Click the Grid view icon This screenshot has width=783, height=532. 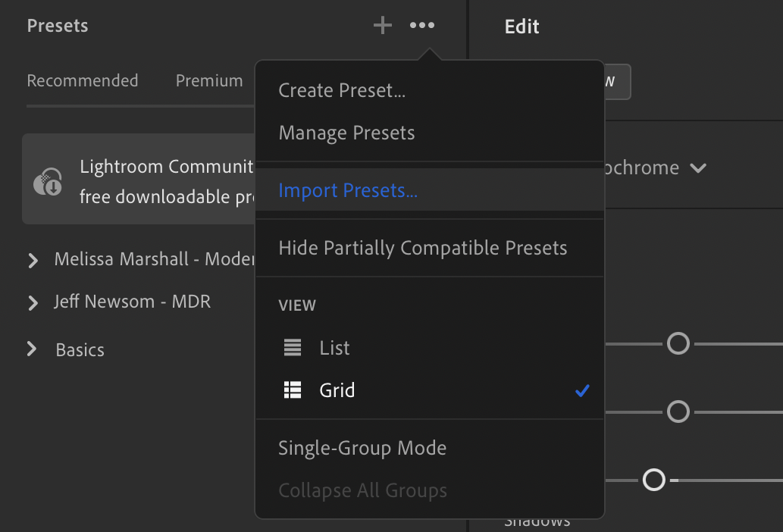(292, 390)
